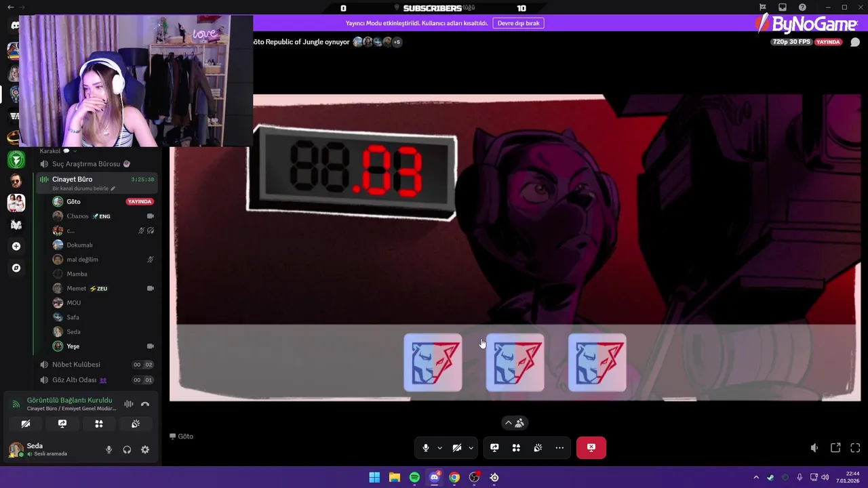Open user settings gear icon
Screen dimensions: 868x488
pos(145,449)
